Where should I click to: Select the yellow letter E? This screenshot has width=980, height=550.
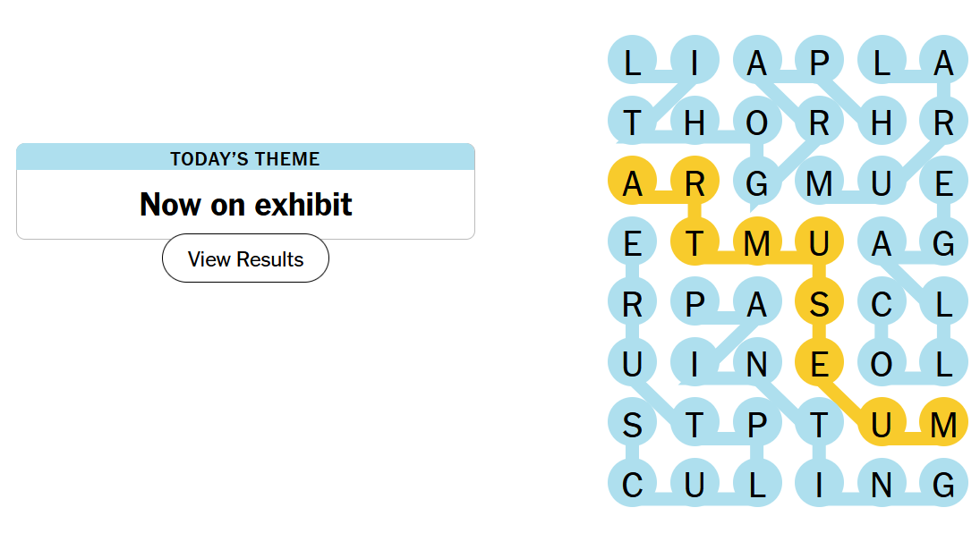point(819,364)
